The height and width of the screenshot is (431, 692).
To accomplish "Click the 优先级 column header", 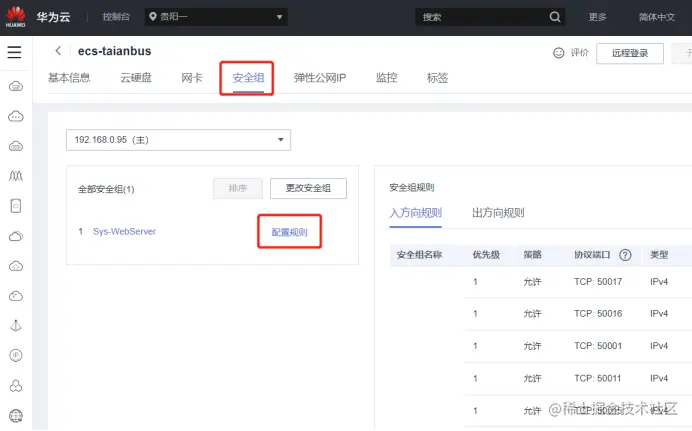I will click(x=486, y=255).
